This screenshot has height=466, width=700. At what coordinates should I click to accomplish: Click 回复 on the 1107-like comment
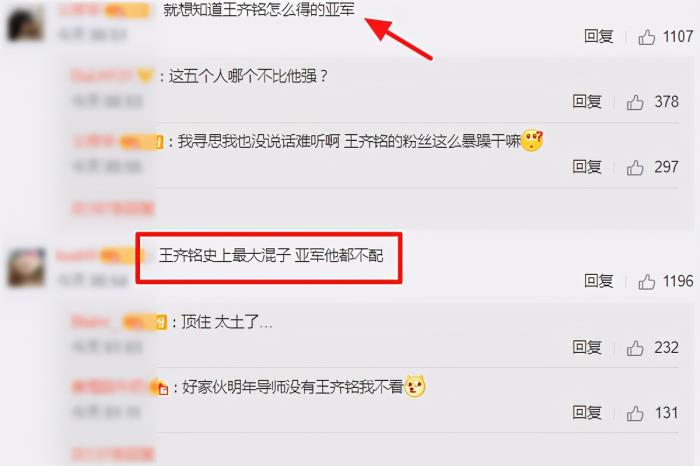(599, 36)
